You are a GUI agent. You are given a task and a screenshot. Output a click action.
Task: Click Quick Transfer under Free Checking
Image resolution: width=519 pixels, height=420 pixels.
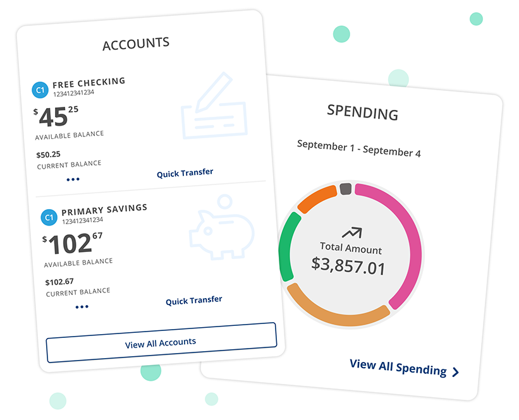[185, 172]
